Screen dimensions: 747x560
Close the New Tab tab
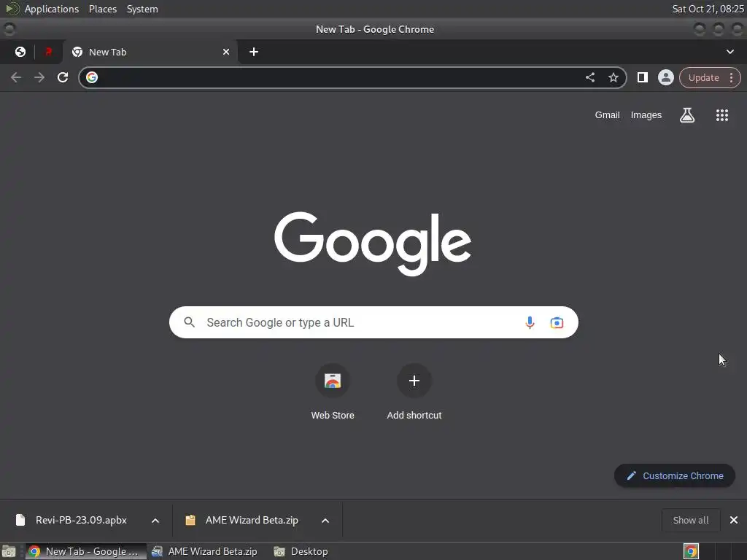click(x=226, y=52)
